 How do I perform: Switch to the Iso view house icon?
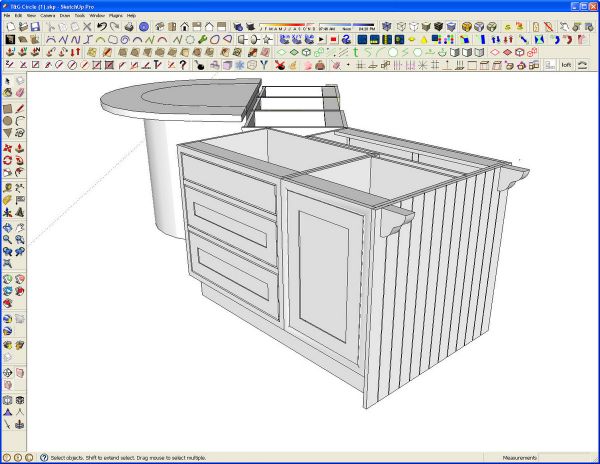pos(160,26)
